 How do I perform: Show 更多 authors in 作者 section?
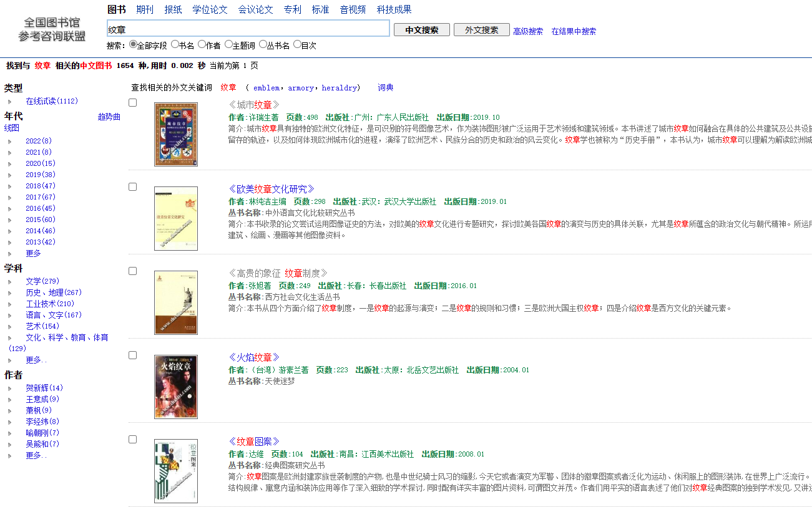tap(36, 455)
